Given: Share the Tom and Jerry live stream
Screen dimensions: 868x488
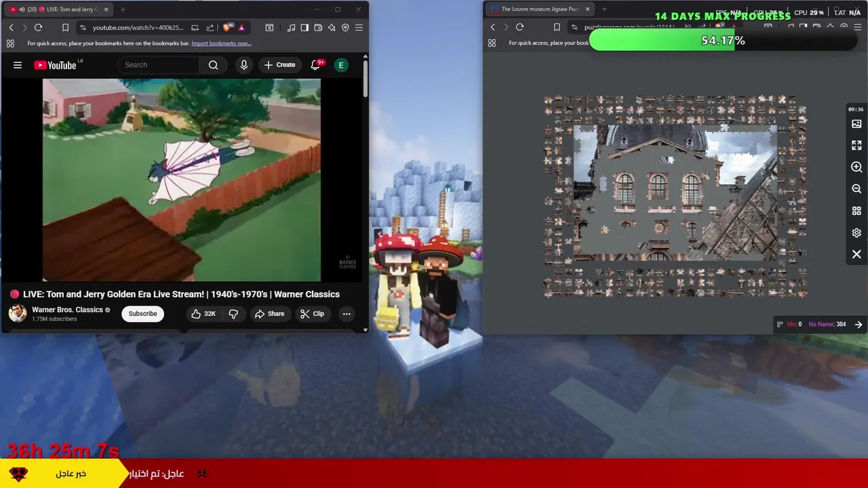Looking at the screenshot, I should click(269, 314).
